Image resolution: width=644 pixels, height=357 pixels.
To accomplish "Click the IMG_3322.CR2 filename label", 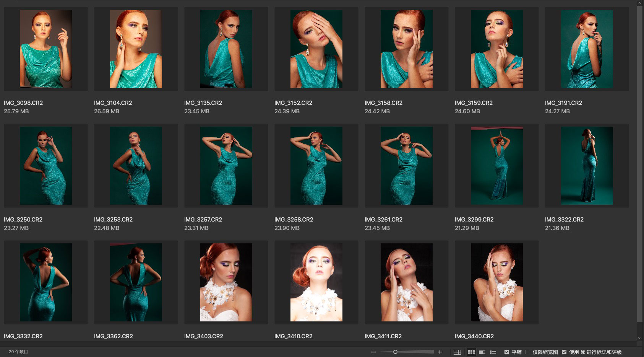I will point(564,220).
